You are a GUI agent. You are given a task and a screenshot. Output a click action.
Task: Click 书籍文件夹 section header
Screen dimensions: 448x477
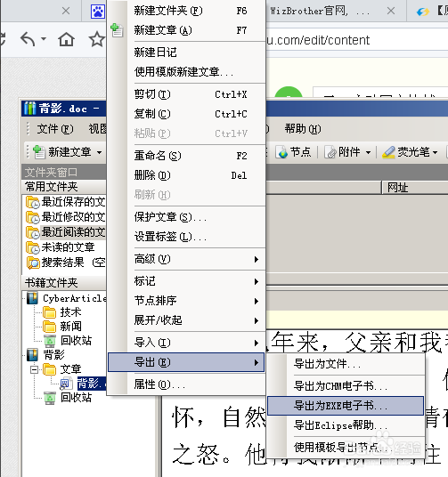64,283
